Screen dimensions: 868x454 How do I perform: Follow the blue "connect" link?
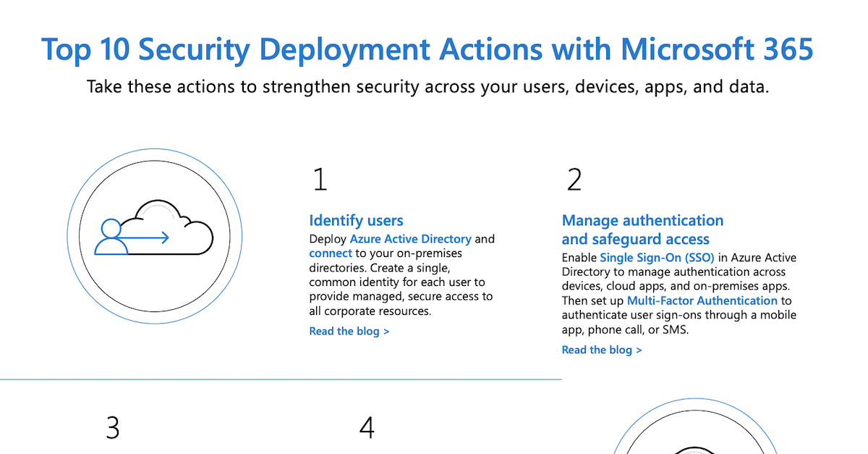tap(331, 253)
